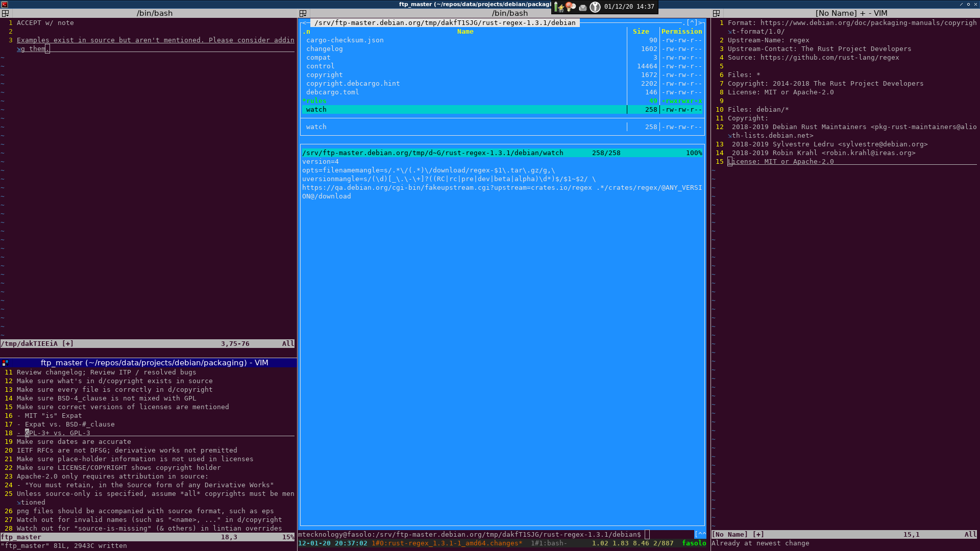Click the highlighted watch file row
This screenshot has width=980, height=551.
pyautogui.click(x=502, y=110)
